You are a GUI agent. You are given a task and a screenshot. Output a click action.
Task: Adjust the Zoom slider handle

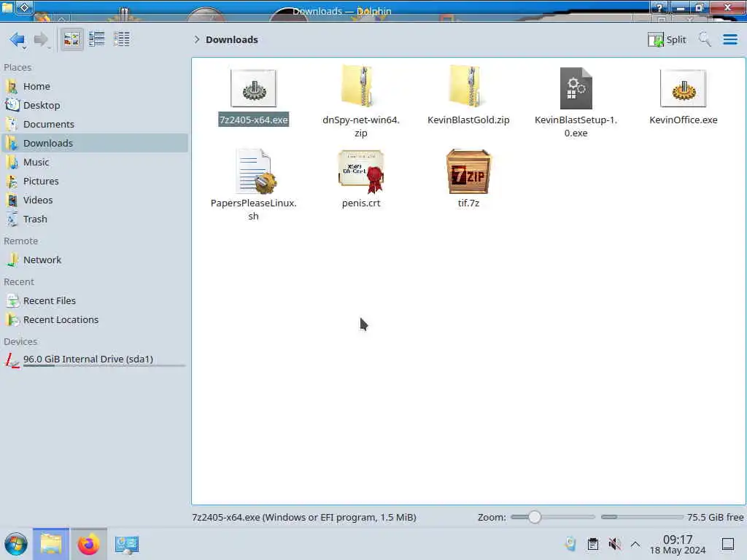point(534,517)
